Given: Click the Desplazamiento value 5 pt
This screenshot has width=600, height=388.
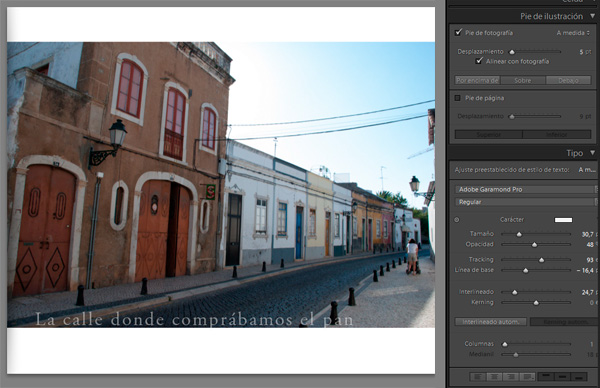Looking at the screenshot, I should coord(585,52).
